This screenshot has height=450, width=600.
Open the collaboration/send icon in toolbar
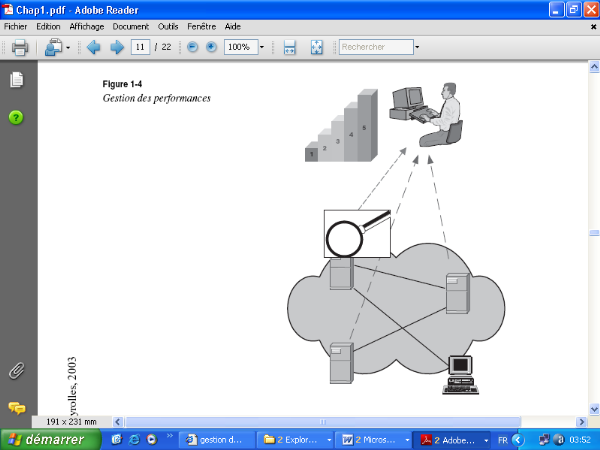[x=54, y=47]
